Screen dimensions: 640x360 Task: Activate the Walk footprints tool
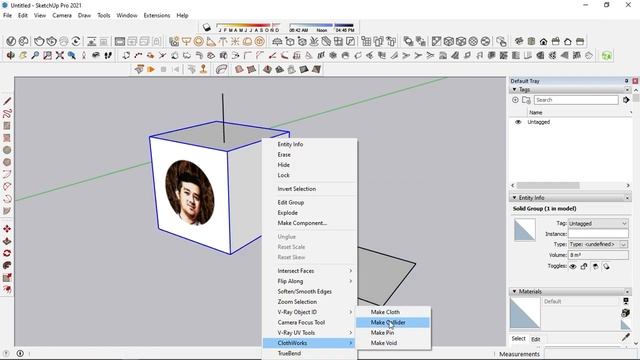108,55
